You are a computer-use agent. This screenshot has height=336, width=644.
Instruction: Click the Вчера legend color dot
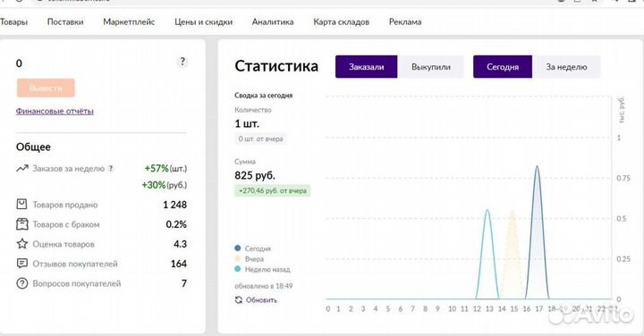pyautogui.click(x=237, y=258)
